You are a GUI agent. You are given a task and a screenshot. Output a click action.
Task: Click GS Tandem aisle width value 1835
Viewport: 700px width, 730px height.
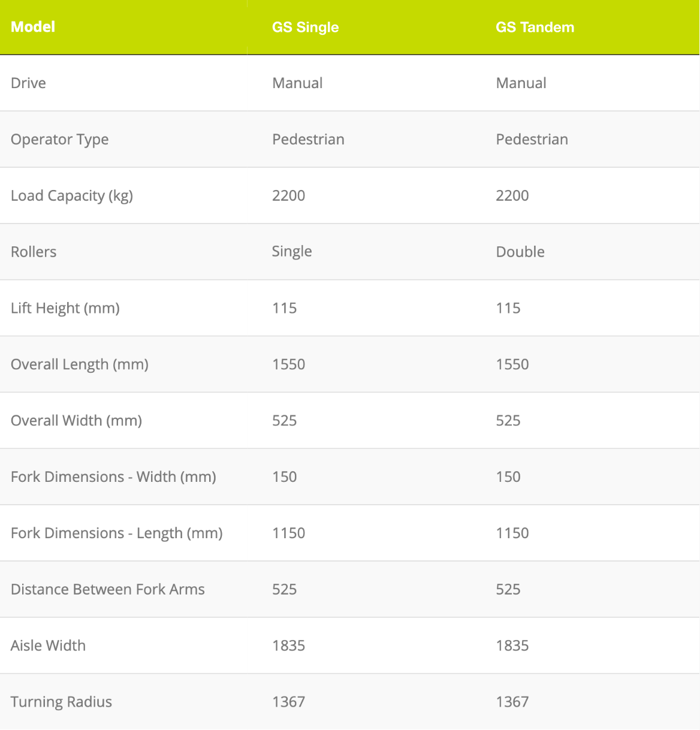click(512, 645)
